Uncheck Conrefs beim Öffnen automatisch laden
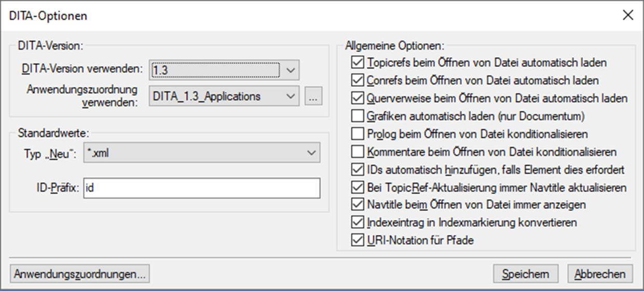Screen dimensions: 644x291 coord(358,81)
